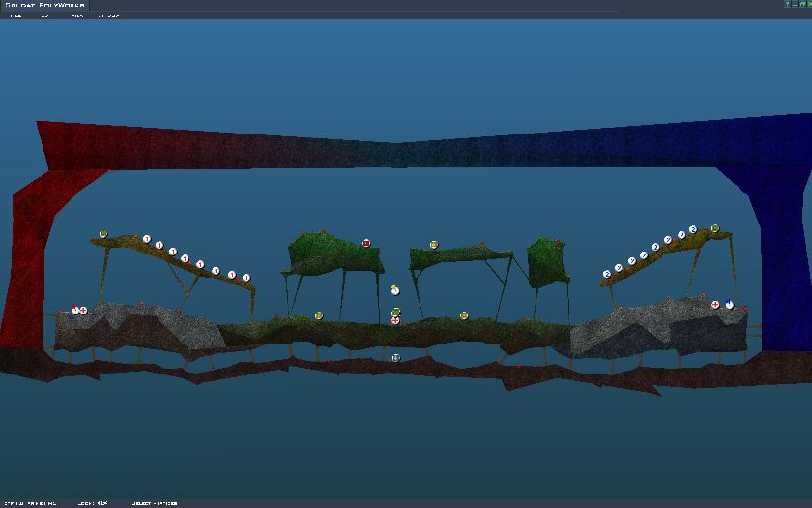Select gray marker beneath center ground
This screenshot has width=812, height=508.
(396, 357)
